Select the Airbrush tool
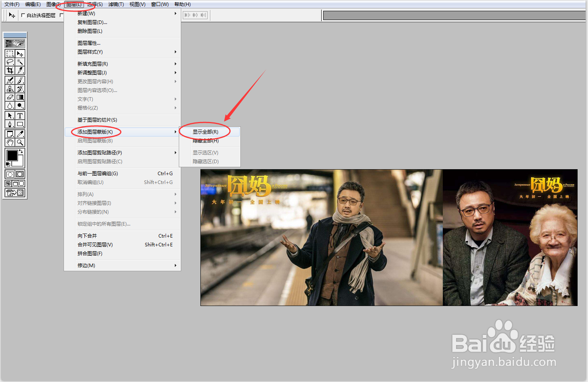The image size is (588, 382). coord(10,80)
